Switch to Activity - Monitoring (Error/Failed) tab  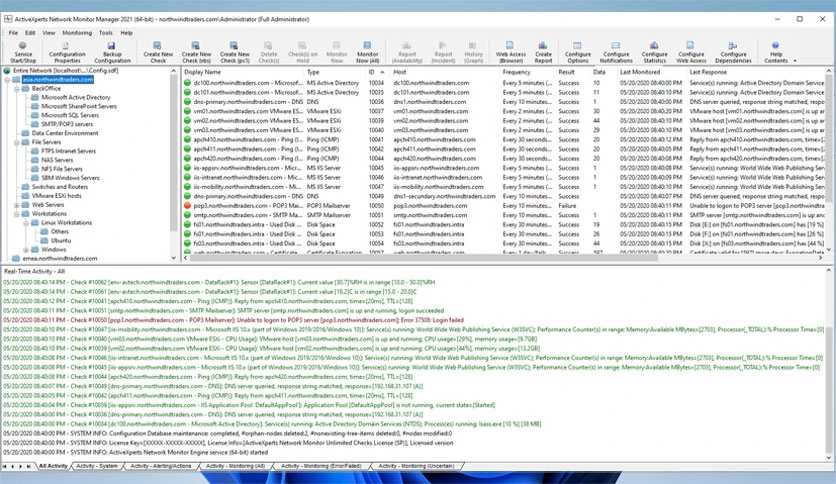click(321, 466)
